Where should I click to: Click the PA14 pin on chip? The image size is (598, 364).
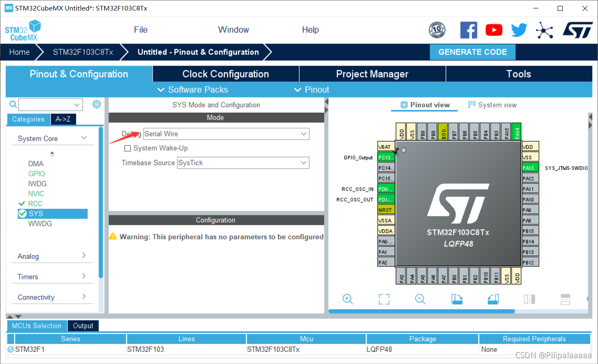[517, 132]
